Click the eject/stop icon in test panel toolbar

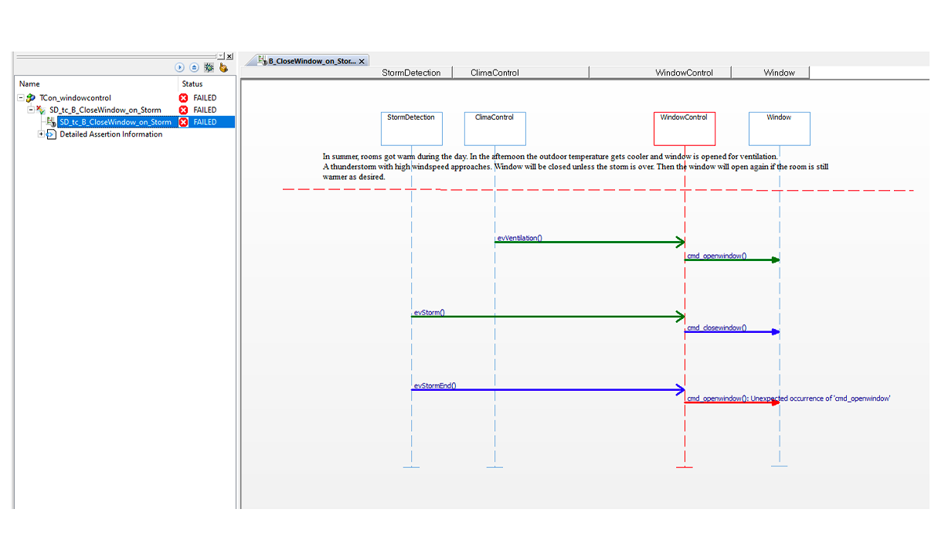pyautogui.click(x=195, y=68)
